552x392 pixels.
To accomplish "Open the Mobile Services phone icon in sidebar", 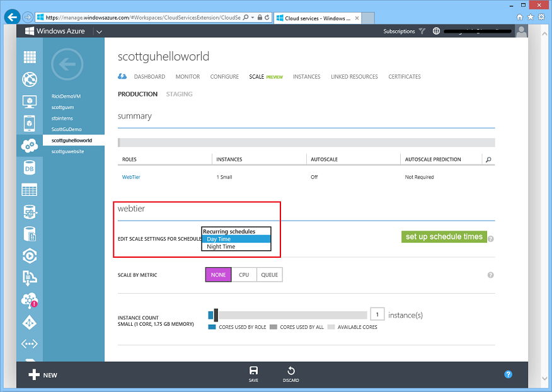I will (30, 124).
